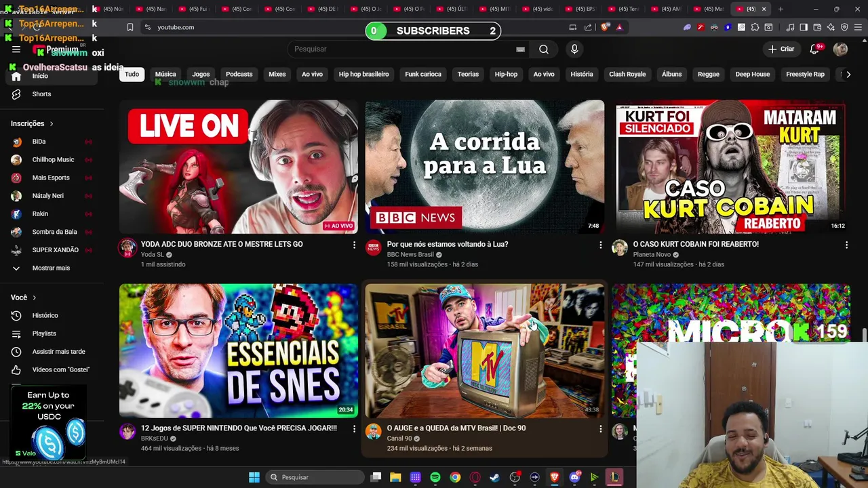The height and width of the screenshot is (488, 868).
Task: Select the Funk carioca chip
Action: (423, 74)
